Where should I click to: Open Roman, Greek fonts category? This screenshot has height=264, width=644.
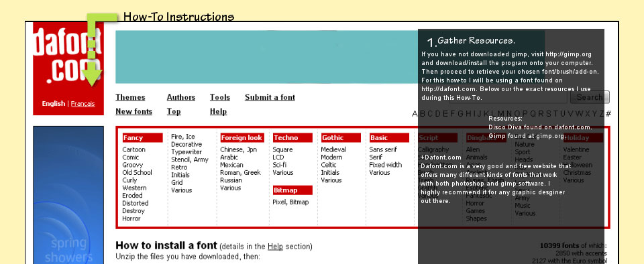pyautogui.click(x=240, y=173)
